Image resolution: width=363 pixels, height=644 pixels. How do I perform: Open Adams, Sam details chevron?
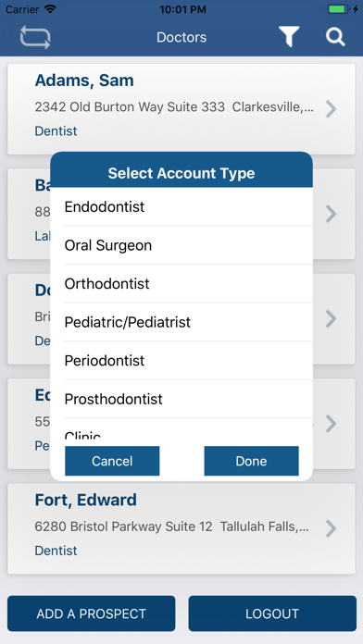[331, 109]
